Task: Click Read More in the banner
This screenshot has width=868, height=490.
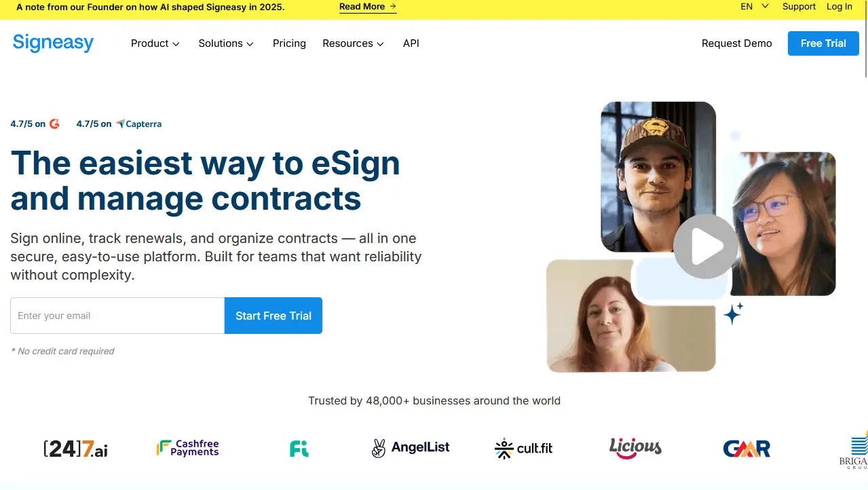Action: coord(368,7)
